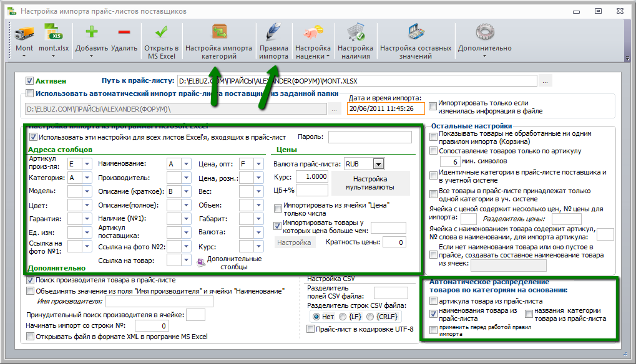This screenshot has width=636, height=364.
Task: Open Наименование column dropdown
Action: coord(186,164)
